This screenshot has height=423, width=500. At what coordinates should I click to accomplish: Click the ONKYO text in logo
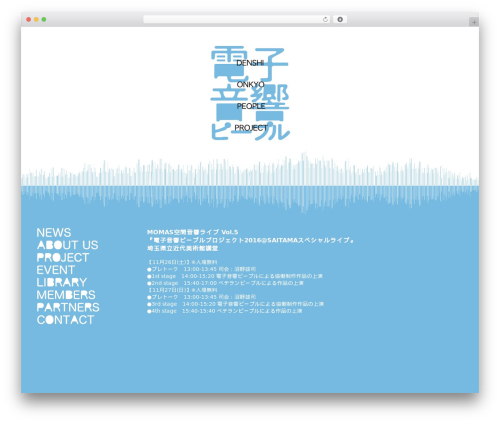click(251, 85)
